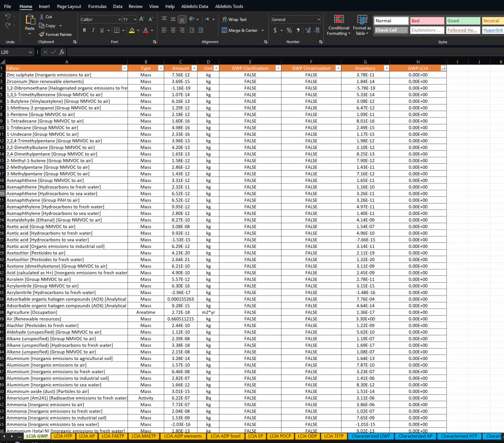Apply the Hyperlink cell style
Viewport: 504px width, 443px height.
[493, 30]
